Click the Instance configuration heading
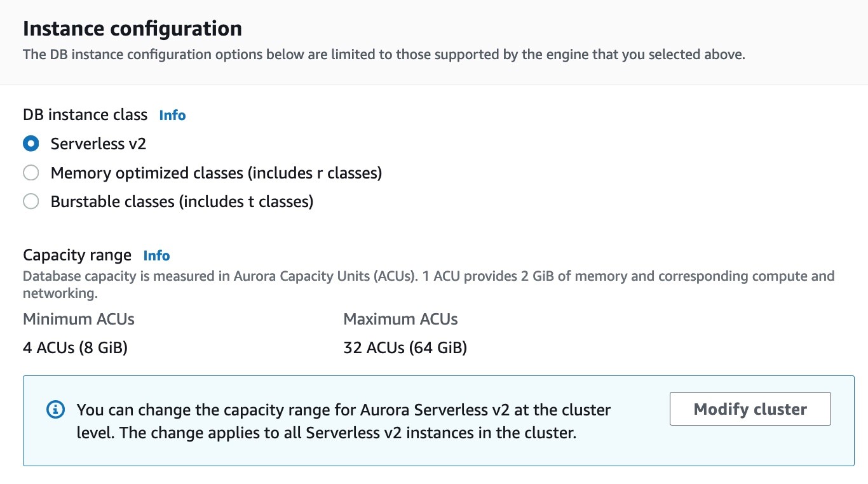The image size is (868, 484). (132, 29)
